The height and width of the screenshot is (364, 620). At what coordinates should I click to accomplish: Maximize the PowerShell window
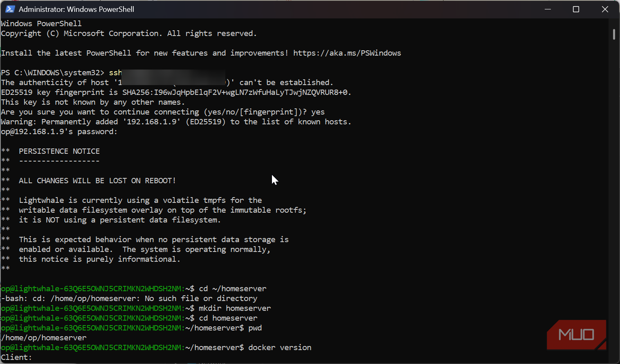tap(576, 9)
